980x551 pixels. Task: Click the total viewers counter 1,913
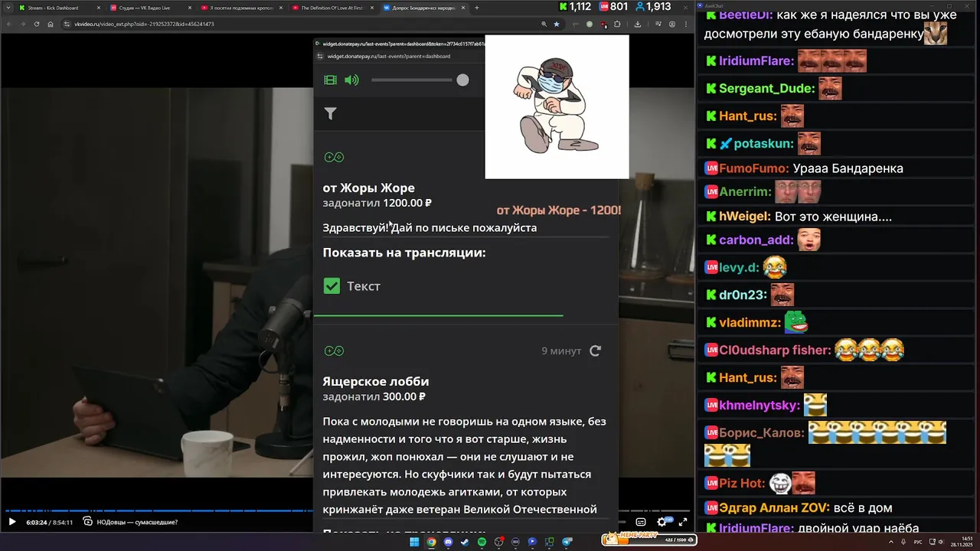(652, 7)
